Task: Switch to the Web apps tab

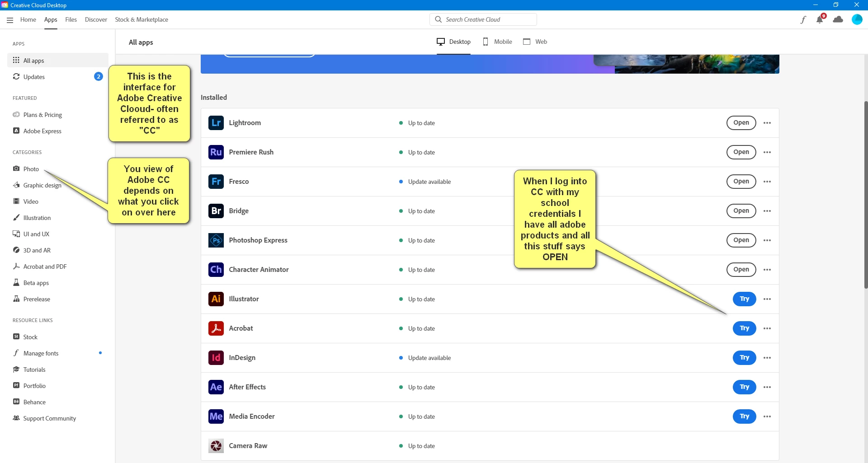Action: click(x=535, y=42)
